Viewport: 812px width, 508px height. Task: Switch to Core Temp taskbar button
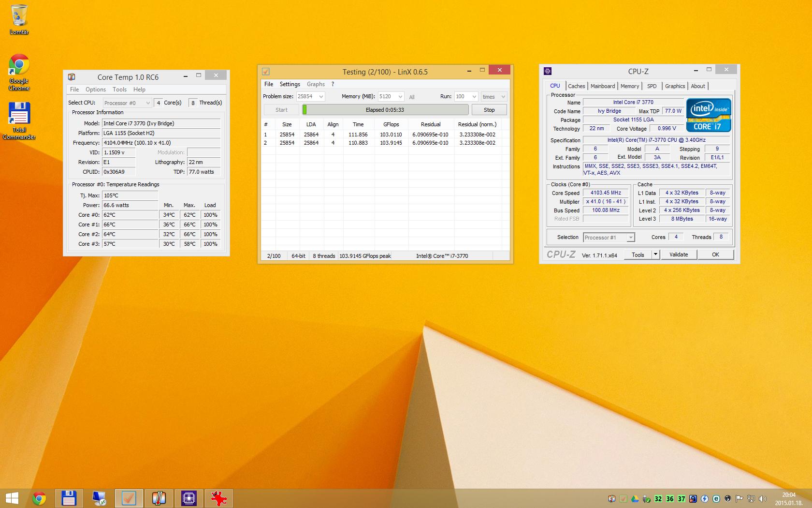click(x=159, y=498)
